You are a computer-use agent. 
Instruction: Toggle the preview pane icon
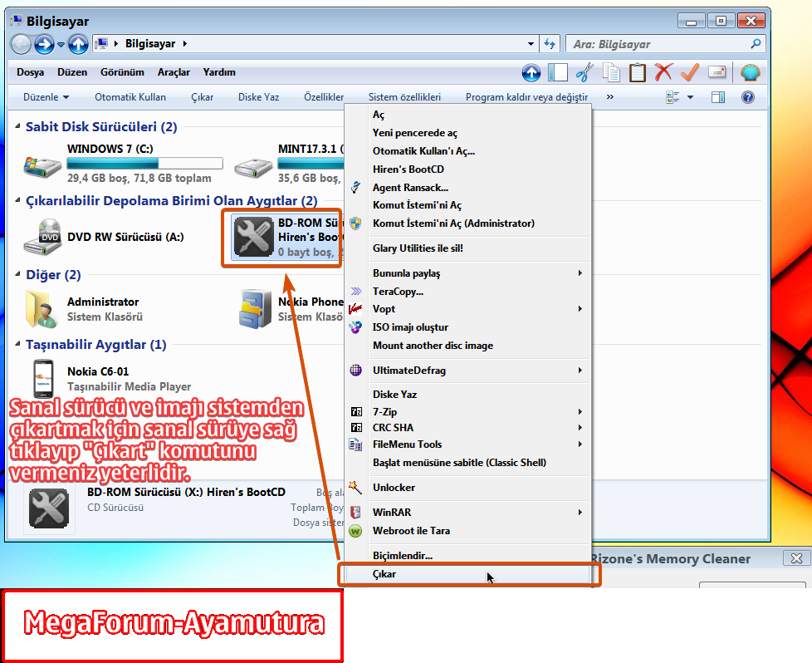click(x=718, y=97)
